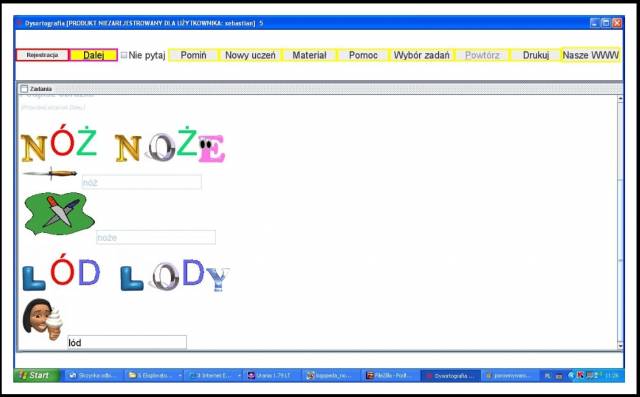This screenshot has width=640, height=397.
Task: Click the pink letter E with eyes
Action: click(x=211, y=149)
